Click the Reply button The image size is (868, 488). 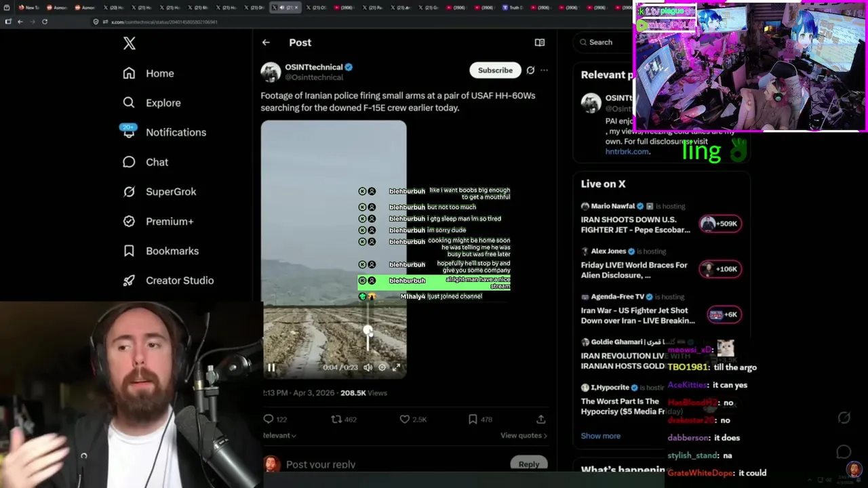point(529,464)
